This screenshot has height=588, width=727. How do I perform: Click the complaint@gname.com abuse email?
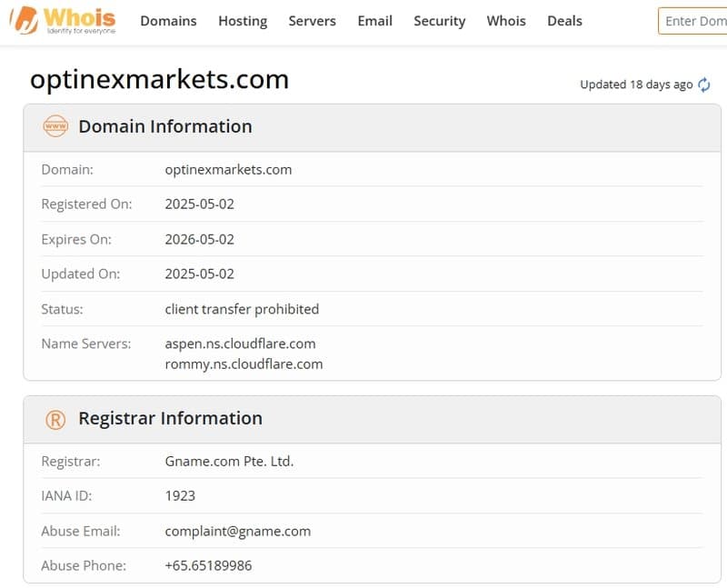[x=237, y=531]
